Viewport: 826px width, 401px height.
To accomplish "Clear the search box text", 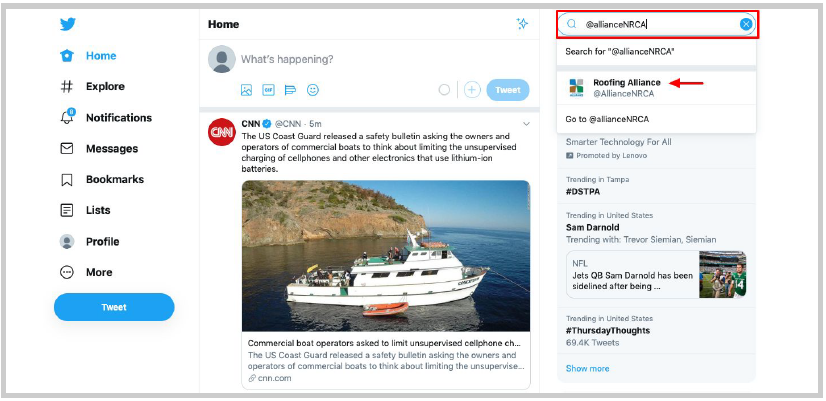I will point(746,24).
